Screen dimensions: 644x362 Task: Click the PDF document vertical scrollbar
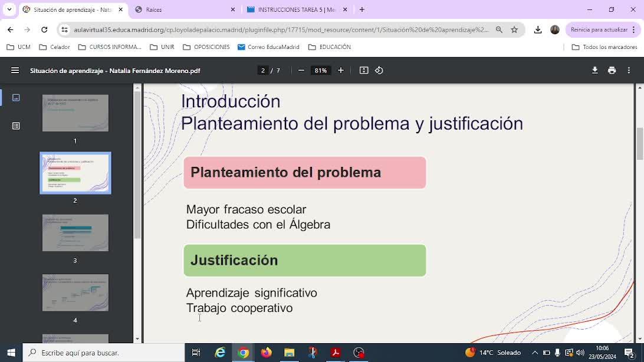coord(639,144)
